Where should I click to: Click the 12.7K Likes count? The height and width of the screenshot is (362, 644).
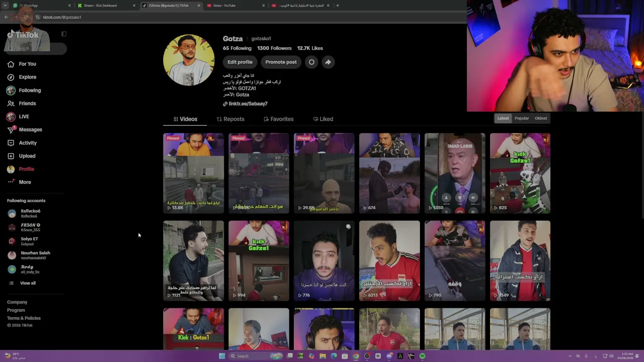(x=310, y=48)
